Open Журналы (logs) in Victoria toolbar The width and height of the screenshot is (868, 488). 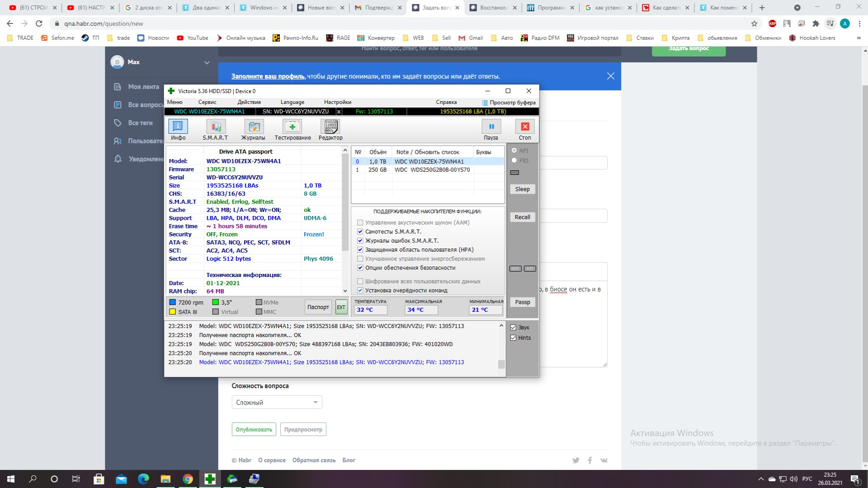click(x=253, y=130)
